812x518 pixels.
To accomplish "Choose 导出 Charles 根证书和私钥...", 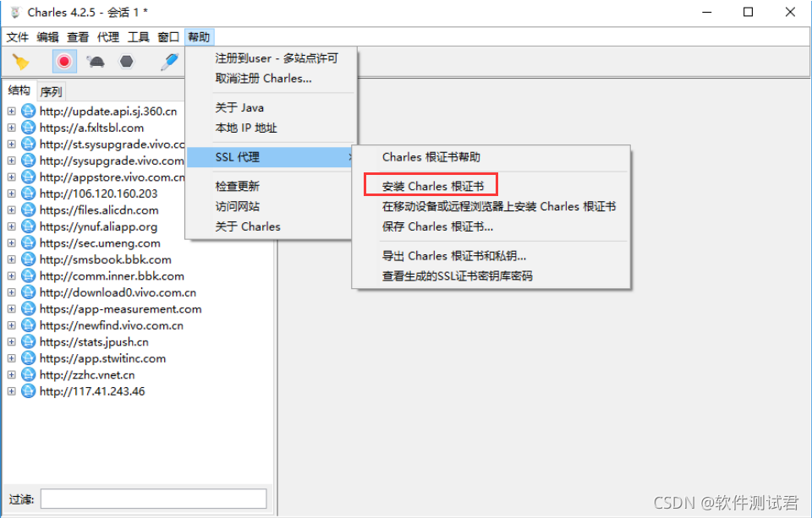I will [x=453, y=256].
